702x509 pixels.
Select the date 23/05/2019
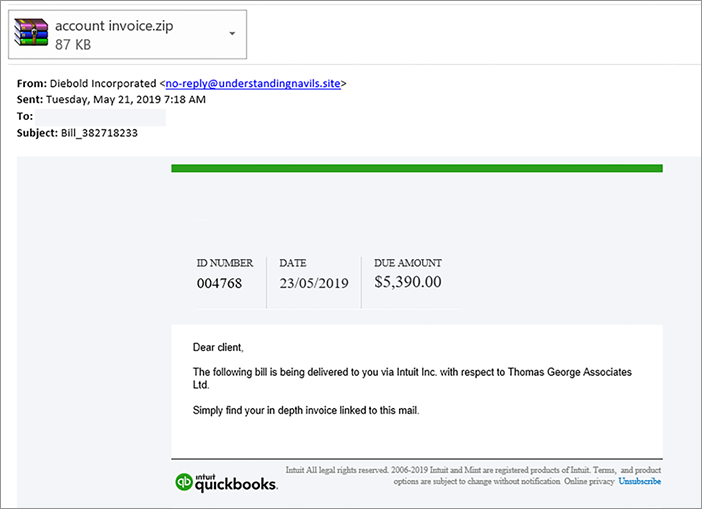314,283
